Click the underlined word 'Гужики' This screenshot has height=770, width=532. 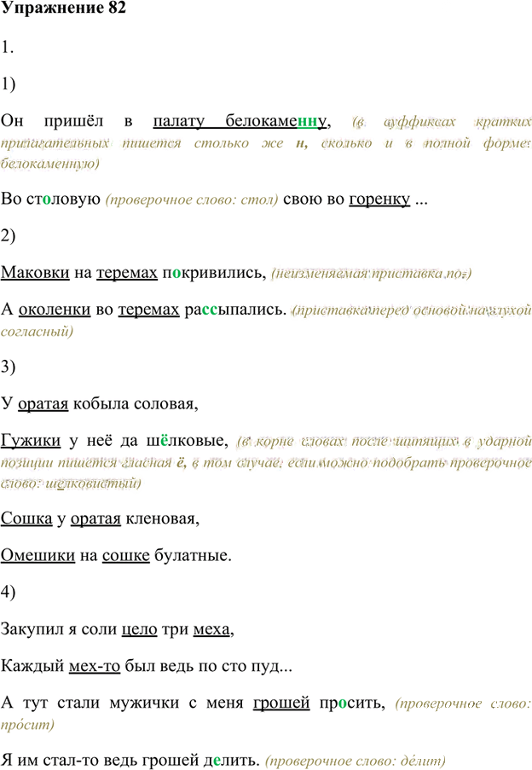coord(31,441)
